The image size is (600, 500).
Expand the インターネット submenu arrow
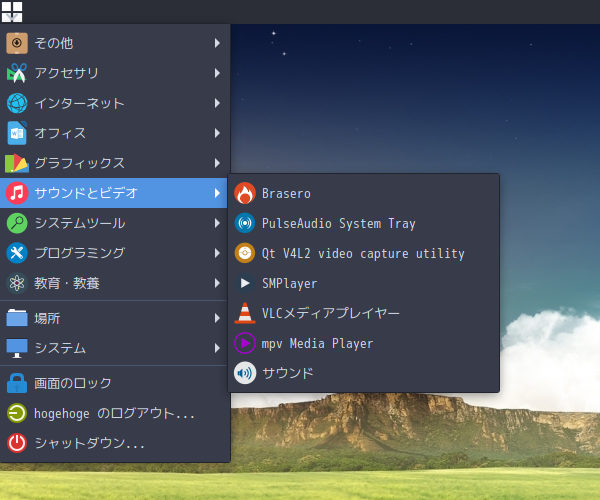[x=217, y=103]
